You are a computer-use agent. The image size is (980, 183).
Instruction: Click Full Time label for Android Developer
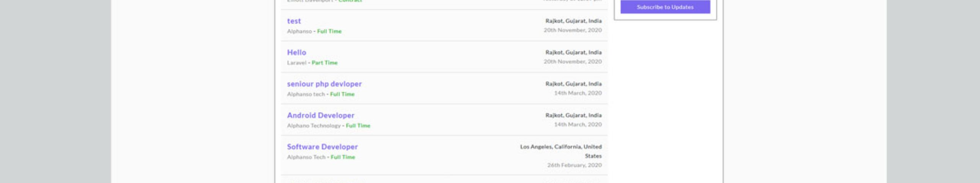coord(358,126)
